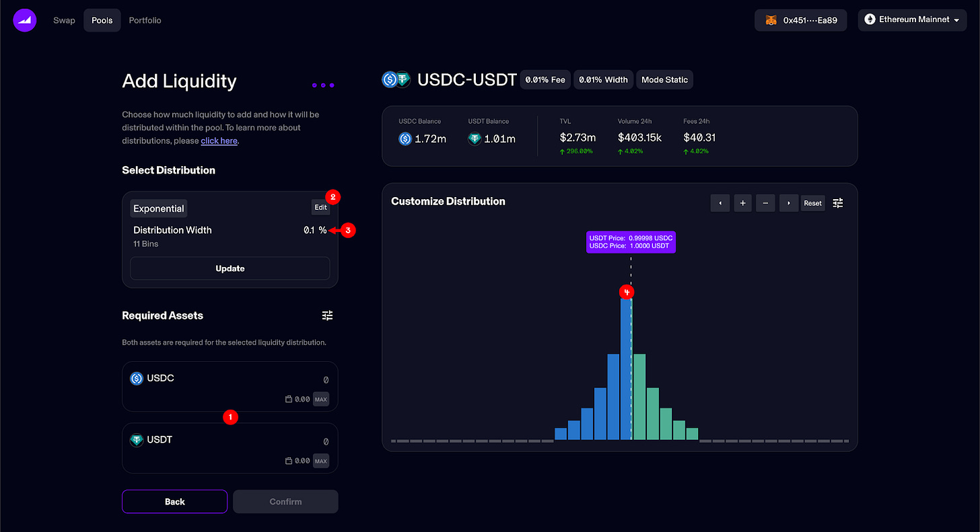
Task: Click the Reset chart button
Action: (813, 203)
